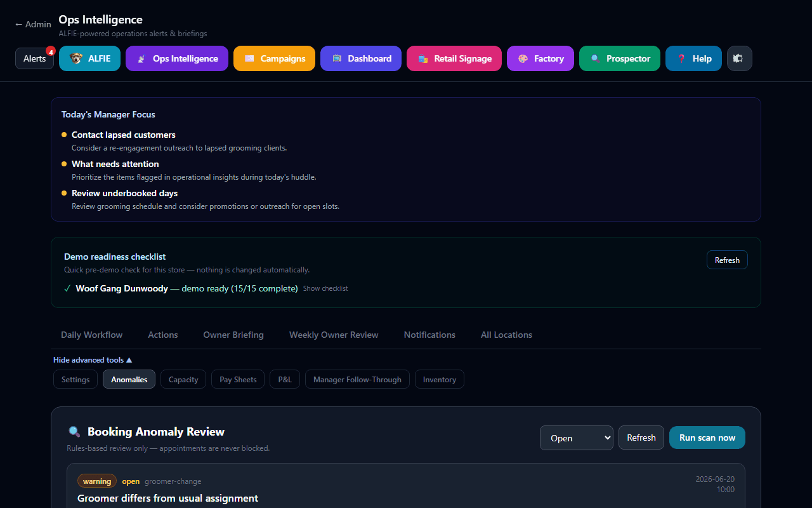This screenshot has width=812, height=508.
Task: Click the icon-only button after Help
Action: (739, 58)
